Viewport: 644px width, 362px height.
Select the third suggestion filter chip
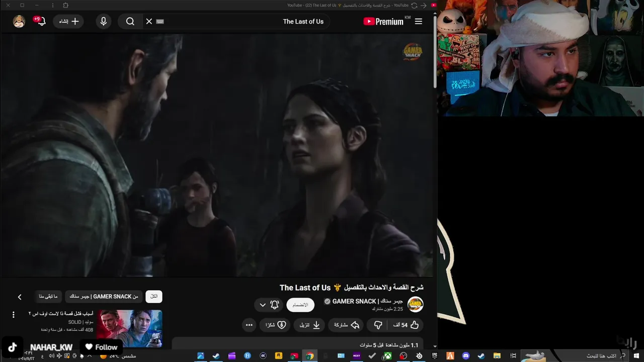tap(48, 296)
